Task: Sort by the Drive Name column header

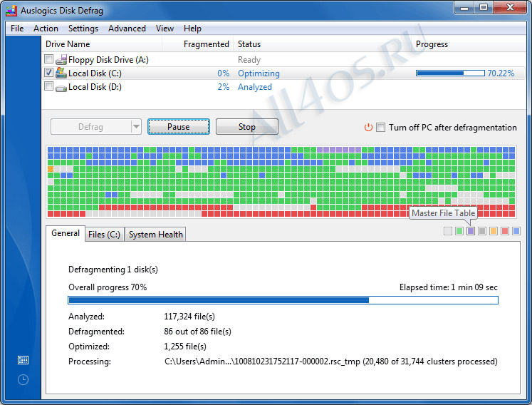Action: 101,44
